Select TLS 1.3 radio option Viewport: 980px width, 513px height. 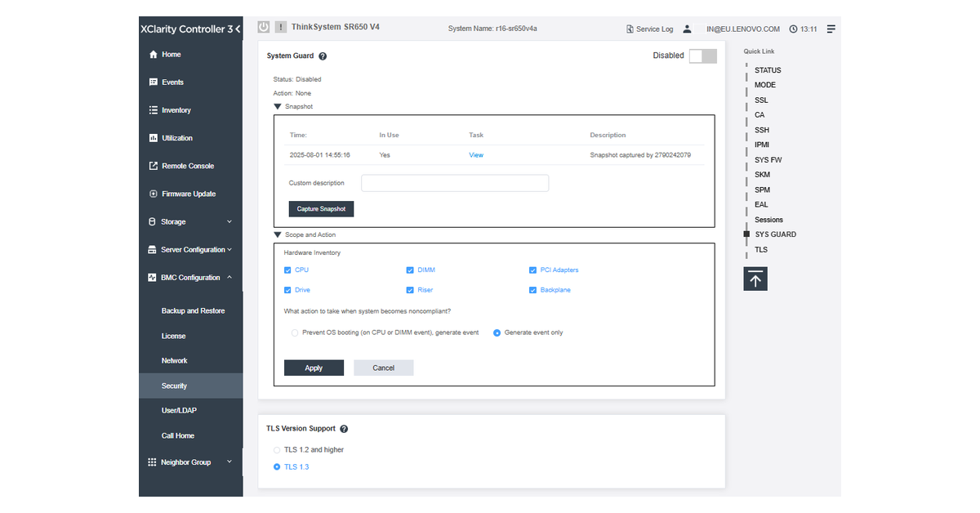pos(277,467)
